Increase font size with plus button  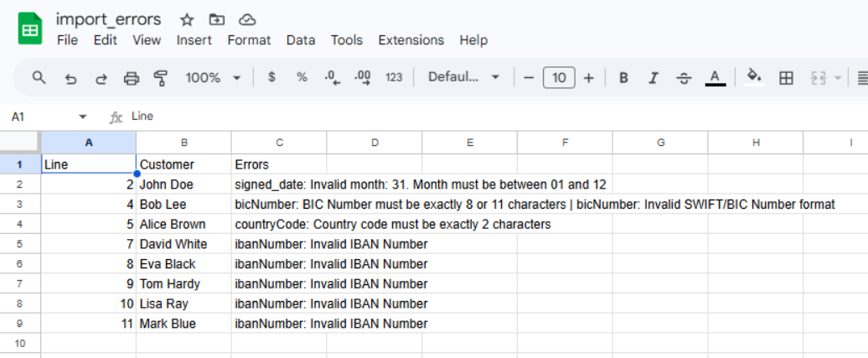point(589,78)
